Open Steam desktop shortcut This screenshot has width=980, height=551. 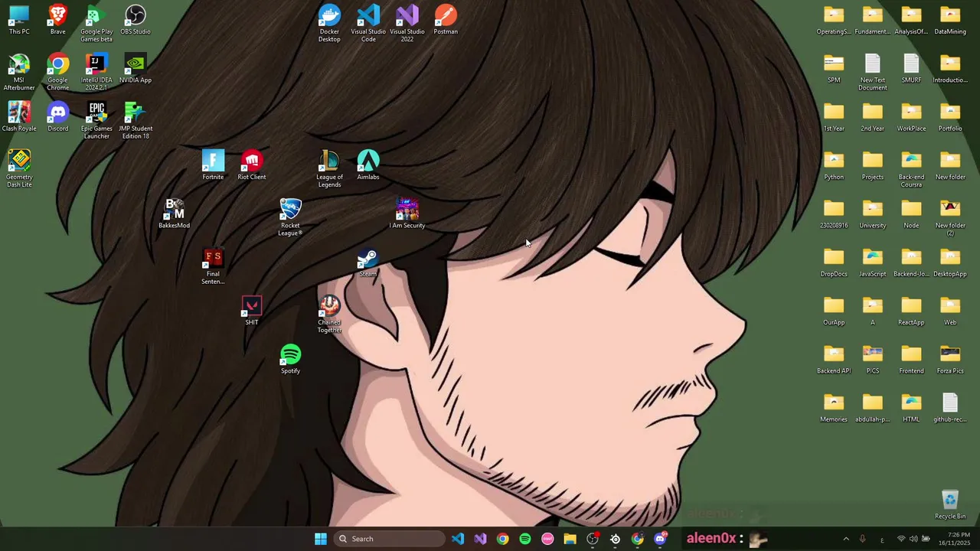pyautogui.click(x=368, y=262)
